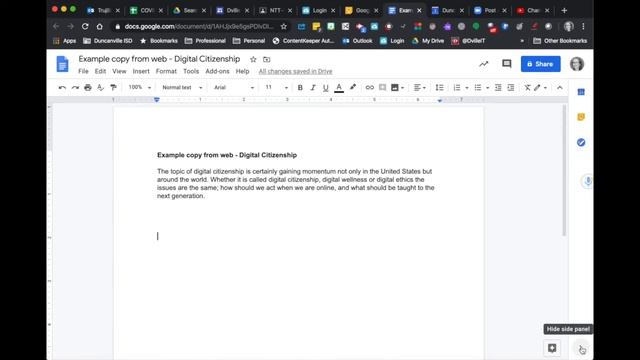Open the highlight color picker

(353, 87)
